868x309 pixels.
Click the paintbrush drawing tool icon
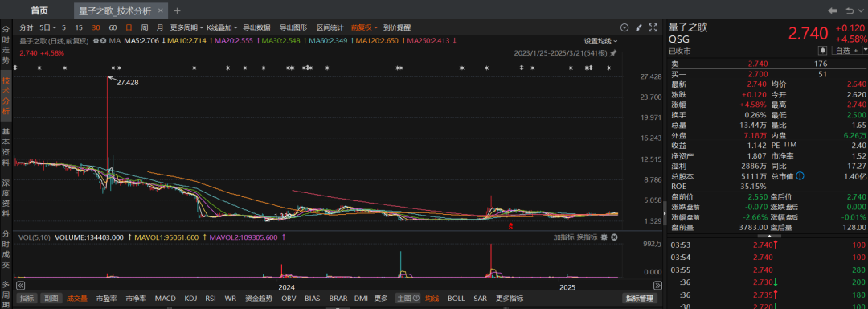tap(638, 27)
